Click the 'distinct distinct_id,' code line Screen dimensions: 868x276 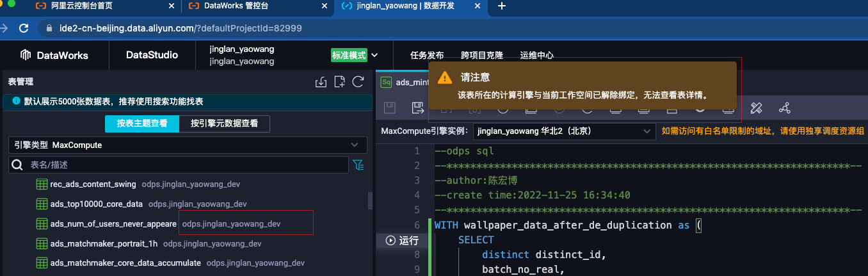[543, 255]
